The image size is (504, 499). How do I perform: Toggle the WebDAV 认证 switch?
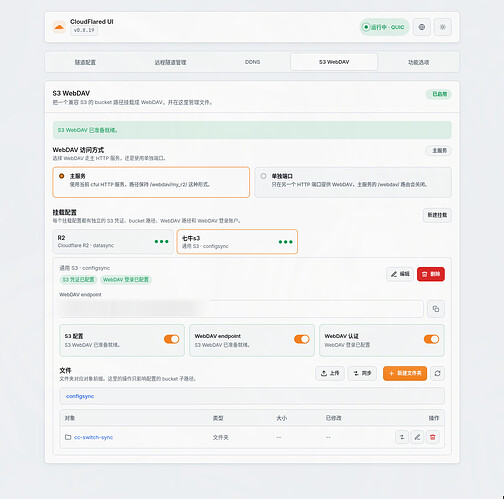tap(431, 339)
